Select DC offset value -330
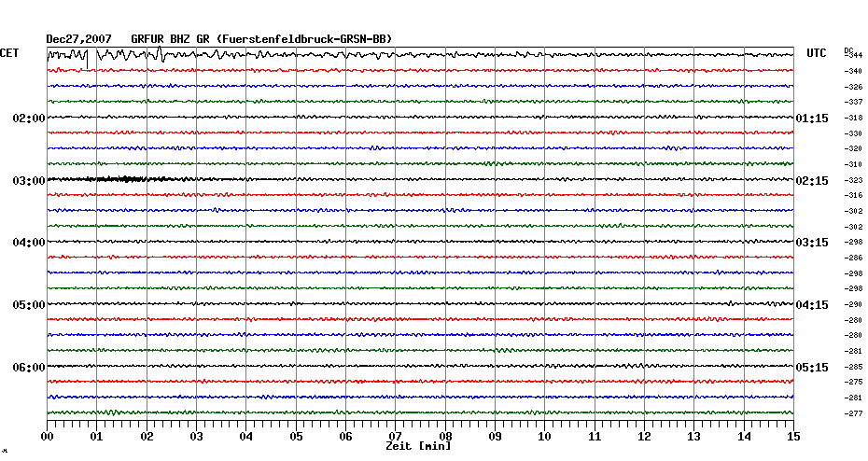 click(854, 133)
